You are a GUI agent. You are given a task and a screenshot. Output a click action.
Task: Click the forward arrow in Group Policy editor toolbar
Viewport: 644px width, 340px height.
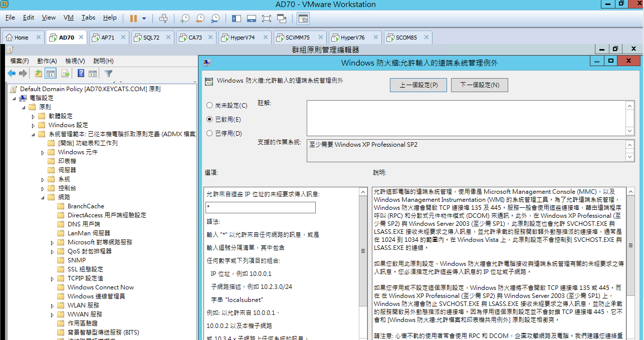pyautogui.click(x=23, y=74)
